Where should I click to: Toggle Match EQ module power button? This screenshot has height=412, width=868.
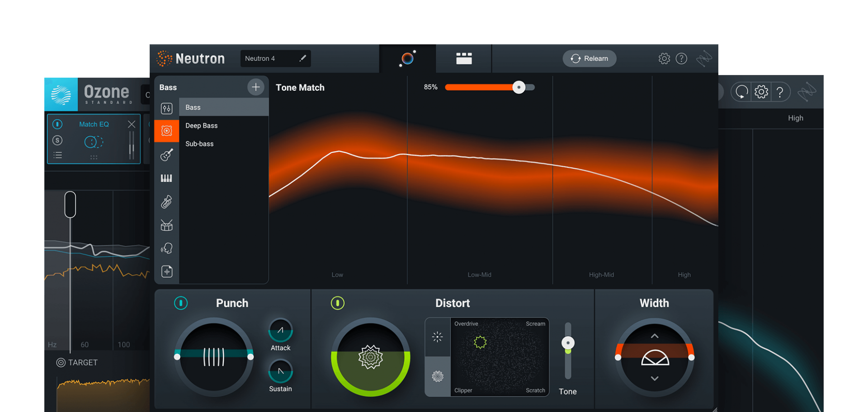pos(57,124)
